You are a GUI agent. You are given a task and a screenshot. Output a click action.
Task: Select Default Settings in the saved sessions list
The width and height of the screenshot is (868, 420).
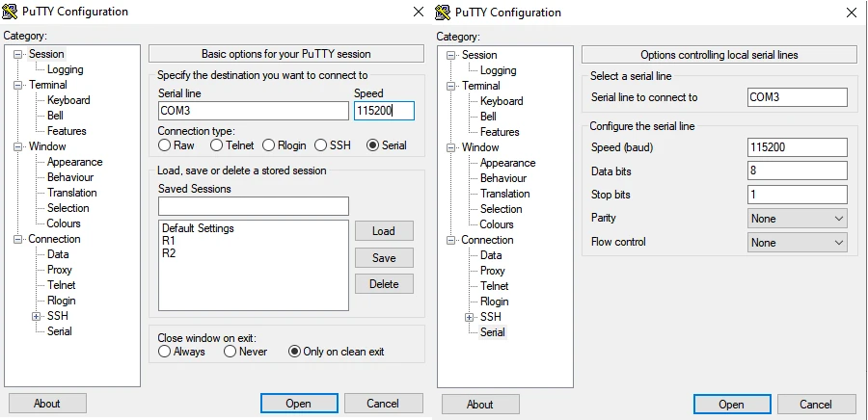[198, 228]
